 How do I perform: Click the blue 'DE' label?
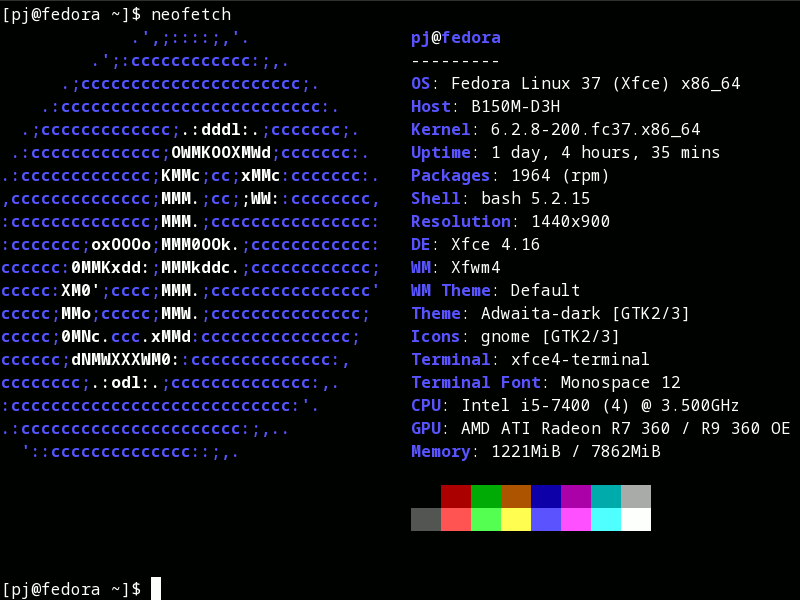point(421,244)
